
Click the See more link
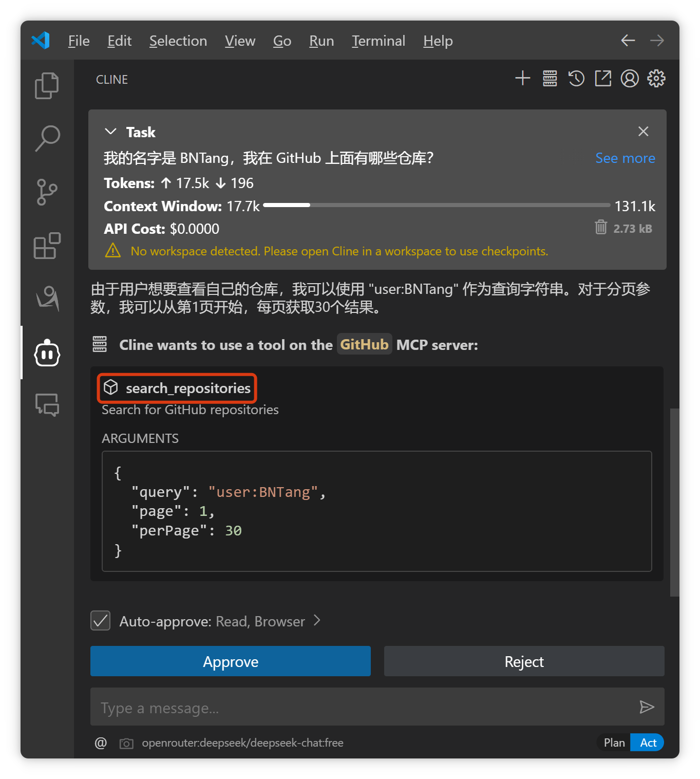[625, 158]
